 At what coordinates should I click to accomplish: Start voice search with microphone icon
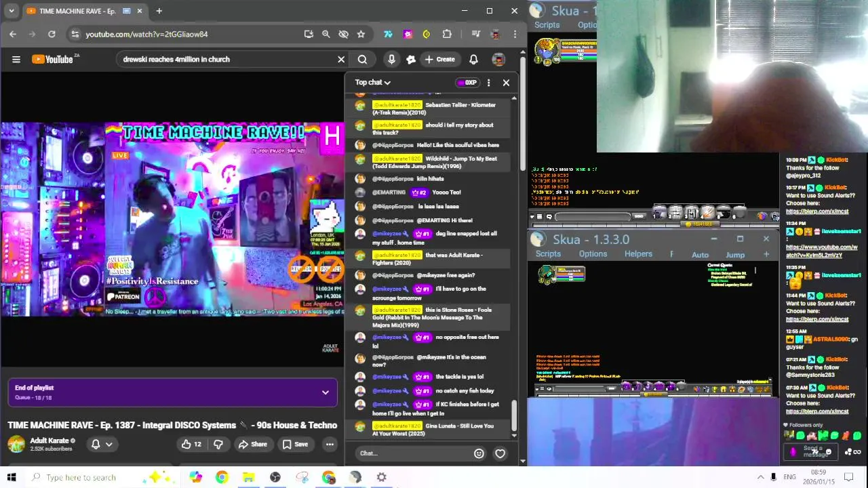point(391,60)
